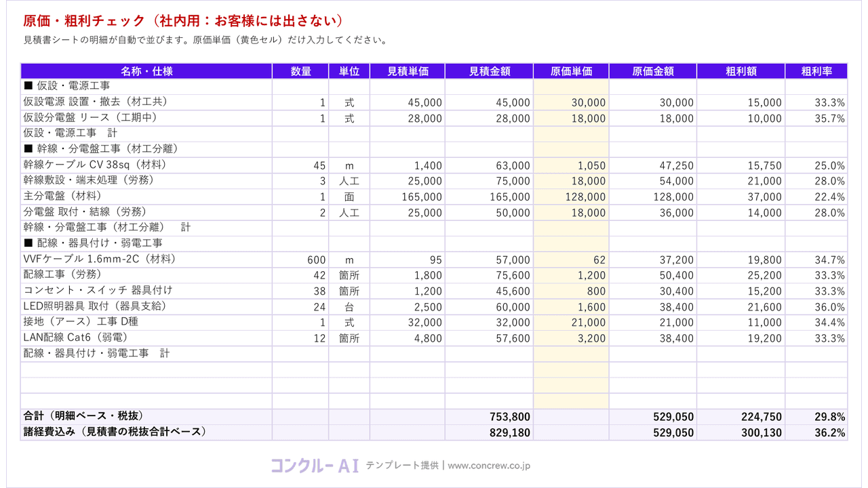Screen dimensions: 868x488
Task: Click the gross profit with expenses 300,130
Action: [x=762, y=432]
